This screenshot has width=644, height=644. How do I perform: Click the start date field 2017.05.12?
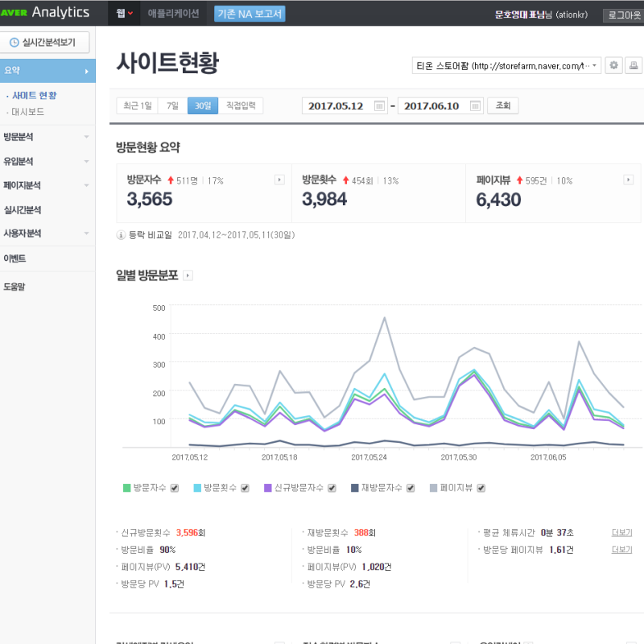(x=345, y=106)
